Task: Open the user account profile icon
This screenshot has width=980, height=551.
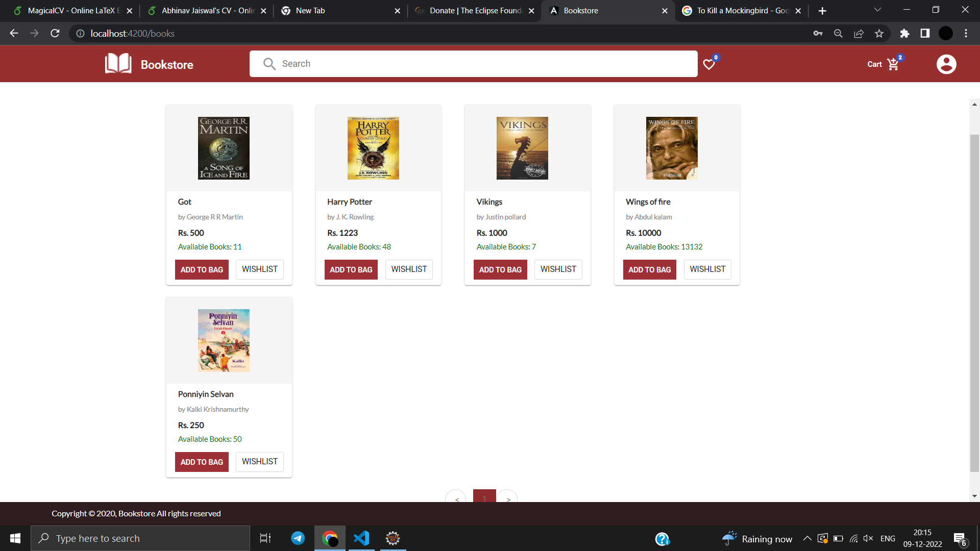Action: tap(946, 64)
